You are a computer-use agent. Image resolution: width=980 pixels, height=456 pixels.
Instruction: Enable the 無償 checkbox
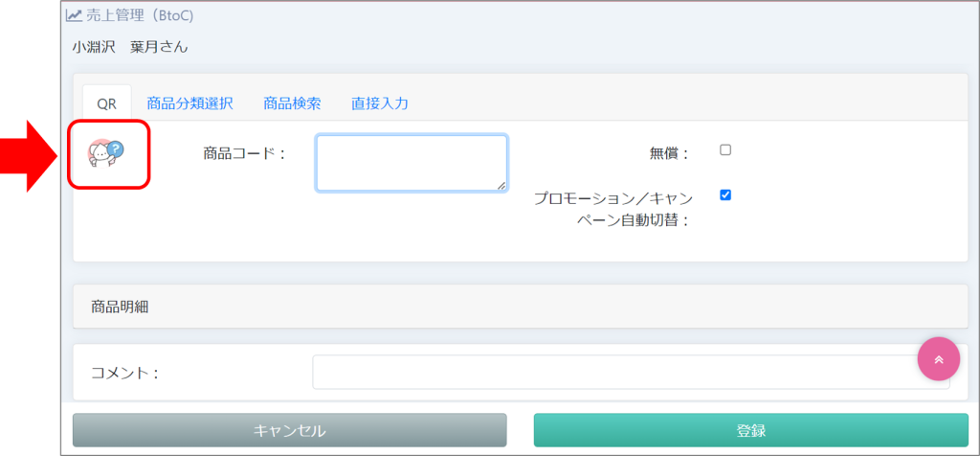tap(725, 150)
